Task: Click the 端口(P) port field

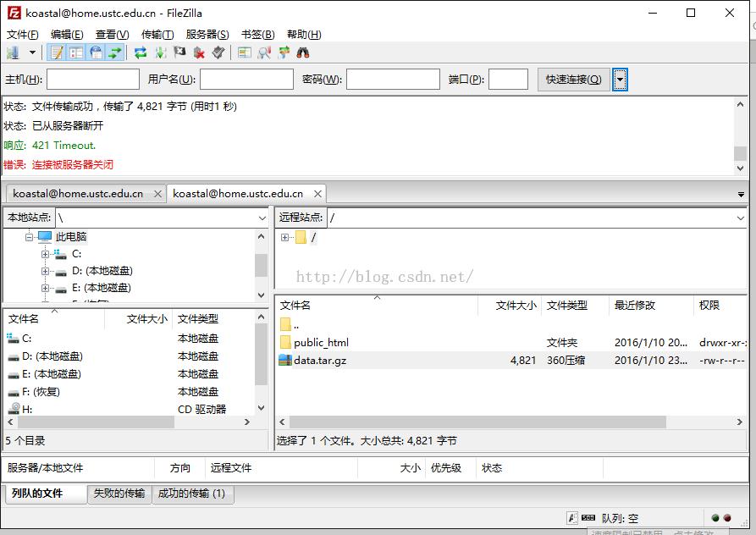Action: 508,79
